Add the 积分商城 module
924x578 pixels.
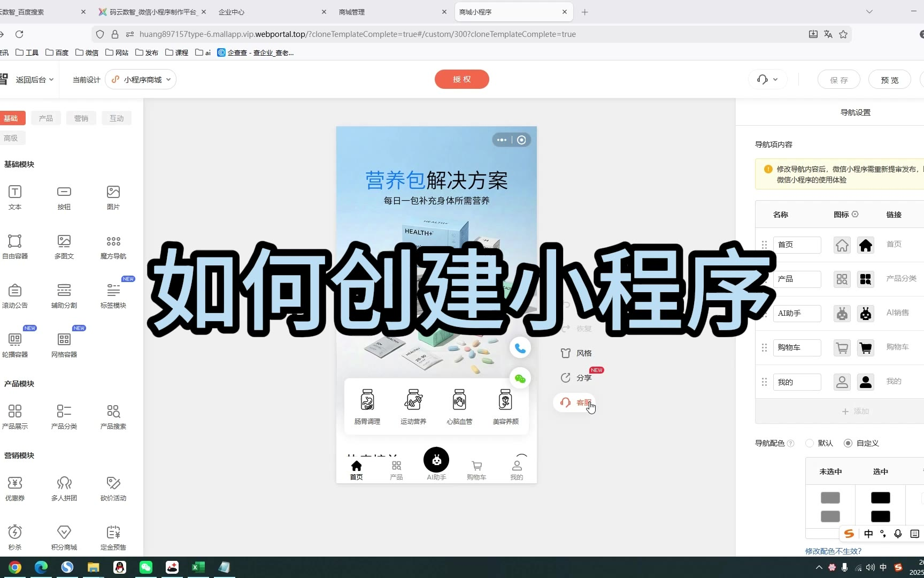pyautogui.click(x=64, y=538)
